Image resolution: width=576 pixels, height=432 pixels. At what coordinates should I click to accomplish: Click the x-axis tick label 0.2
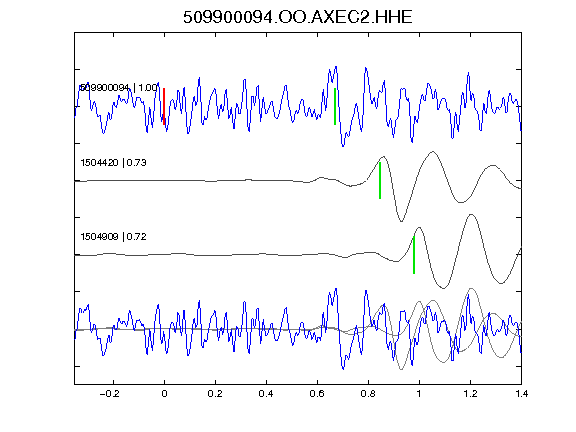[x=215, y=394]
